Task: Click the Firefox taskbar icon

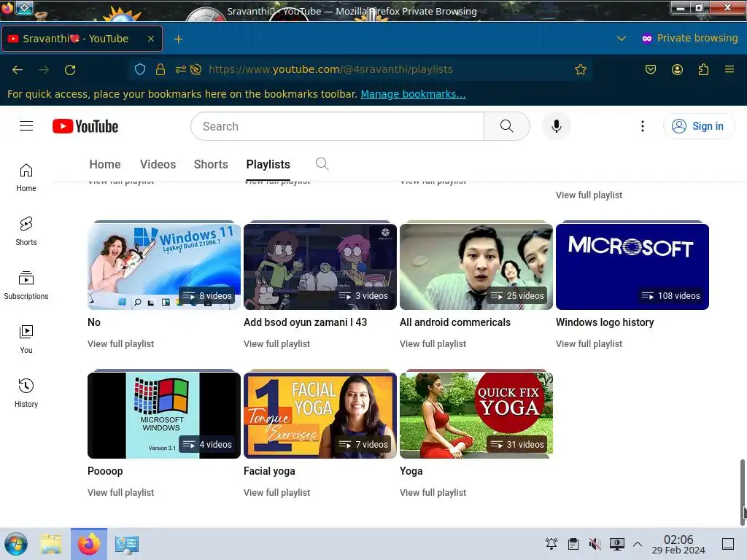Action: pos(89,544)
